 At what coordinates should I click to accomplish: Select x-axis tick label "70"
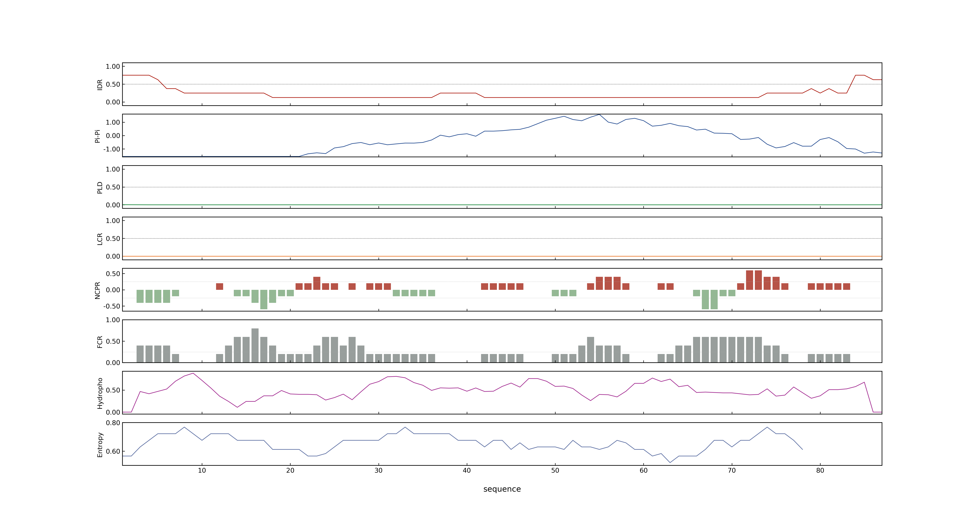click(732, 470)
